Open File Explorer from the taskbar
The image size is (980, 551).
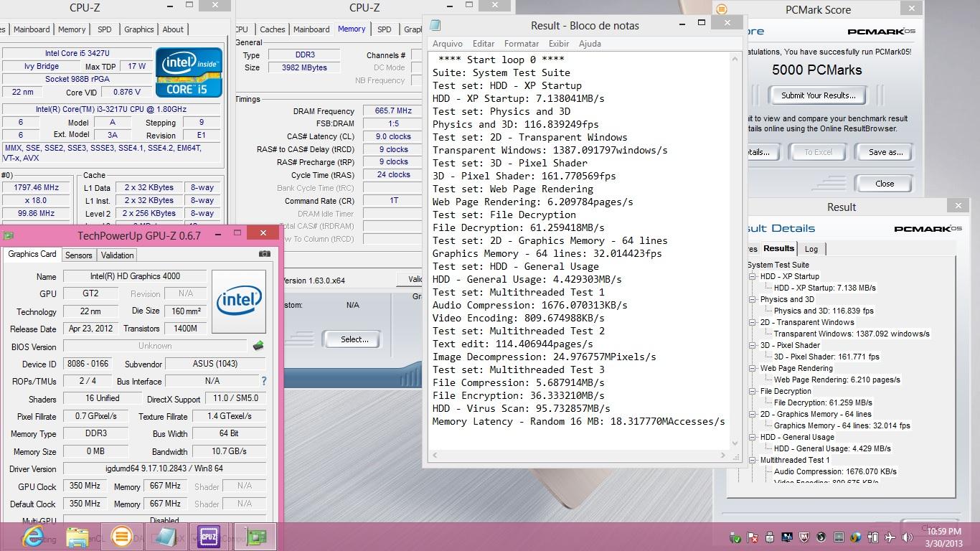[77, 536]
